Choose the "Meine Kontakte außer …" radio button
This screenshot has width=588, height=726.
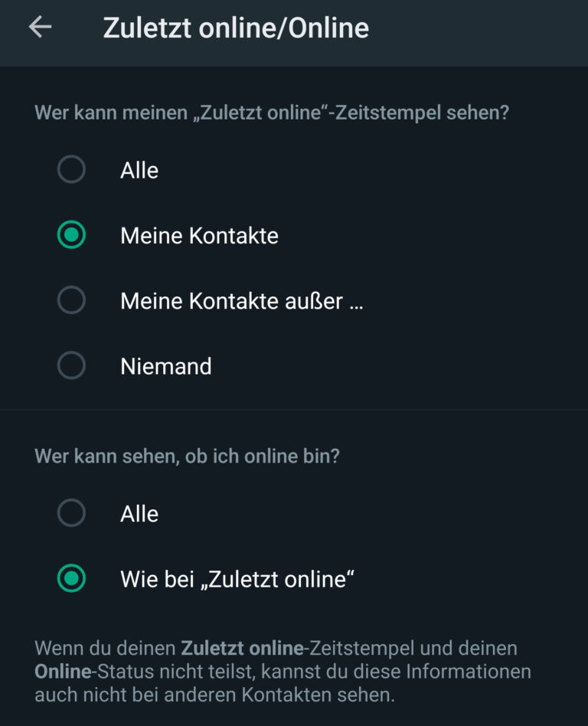[71, 301]
